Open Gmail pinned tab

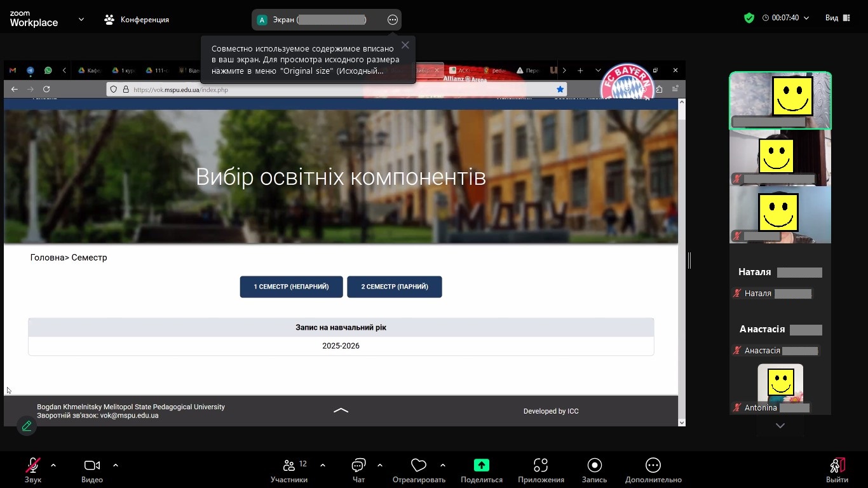[13, 71]
